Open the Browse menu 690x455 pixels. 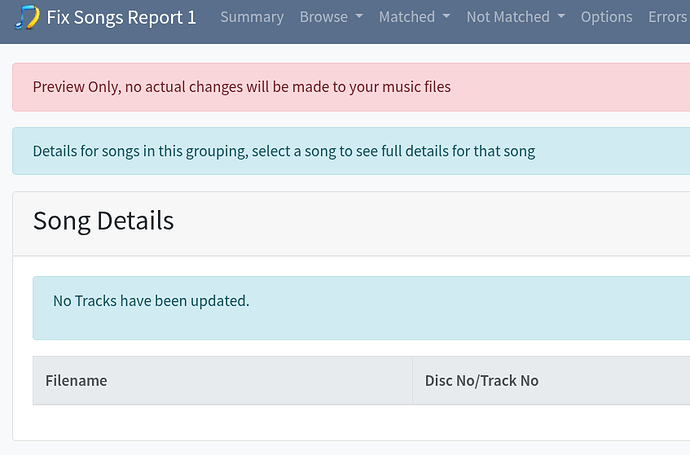[x=324, y=17]
